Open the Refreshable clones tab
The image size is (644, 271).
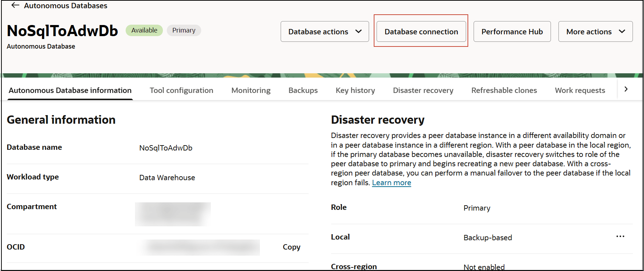(504, 90)
